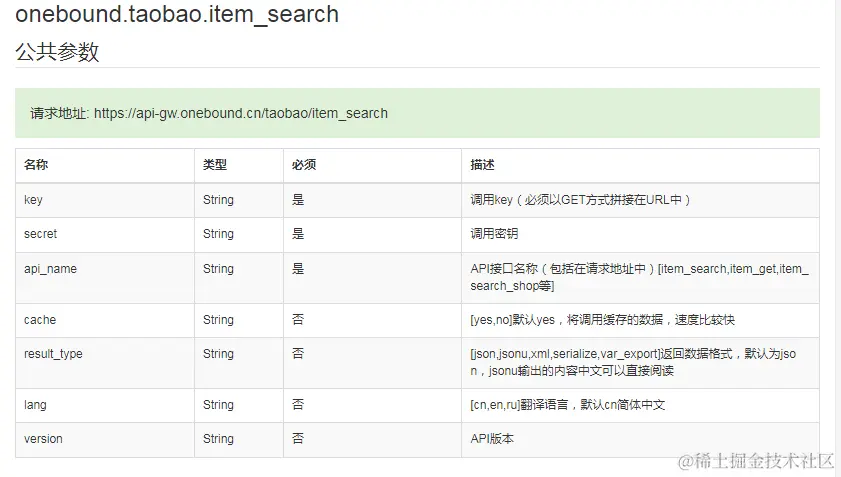Click the key row's 调用key description
Image resolution: width=841 pixels, height=477 pixels.
[580, 200]
